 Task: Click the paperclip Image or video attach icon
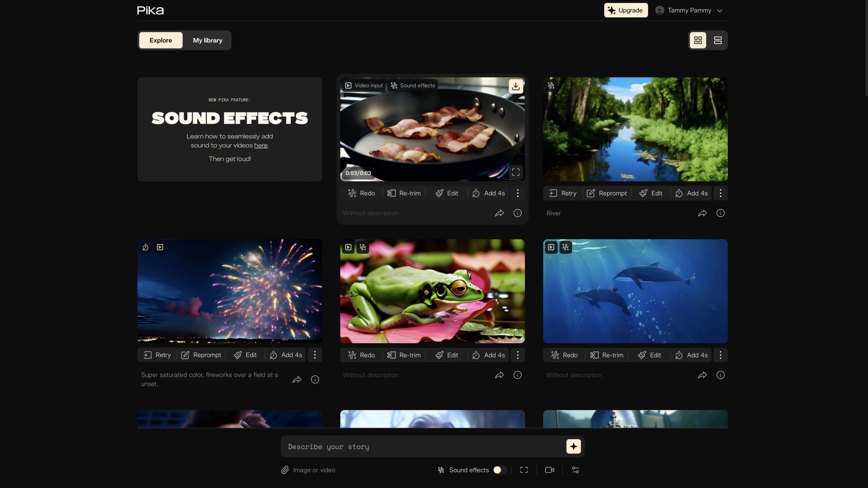click(x=285, y=470)
